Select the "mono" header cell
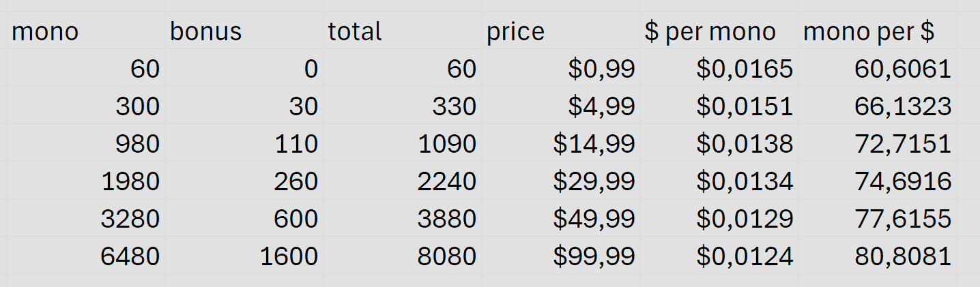The width and height of the screenshot is (980, 287). pos(85,31)
